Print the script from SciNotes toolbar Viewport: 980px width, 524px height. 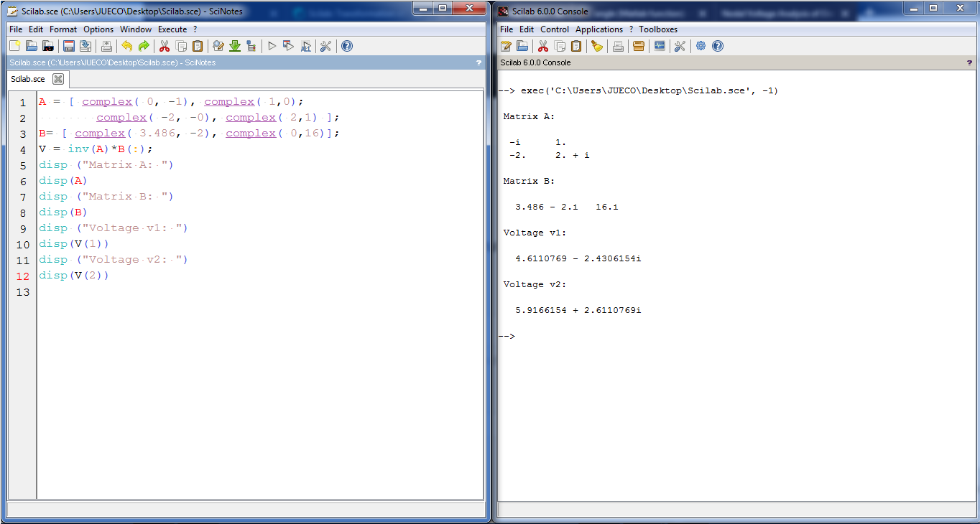coord(106,46)
